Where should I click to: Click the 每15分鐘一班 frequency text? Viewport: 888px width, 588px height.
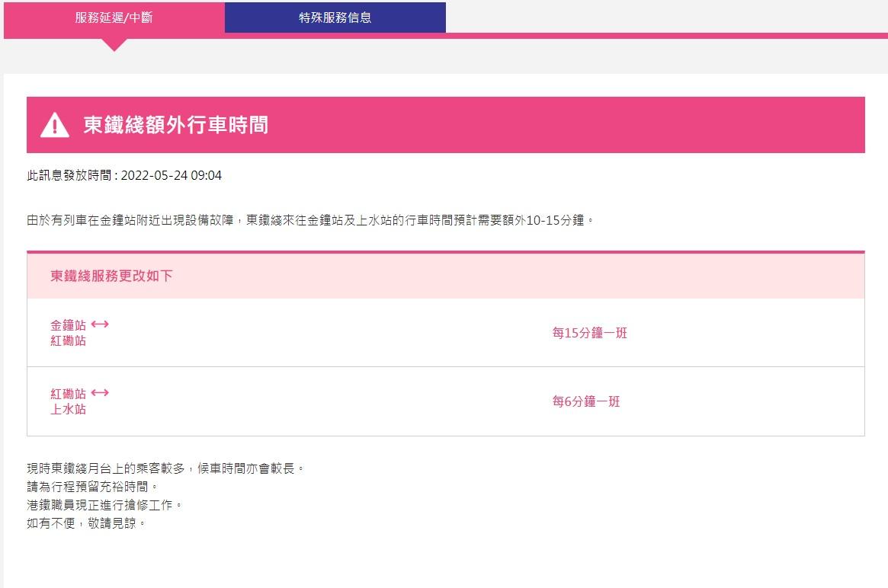(589, 333)
